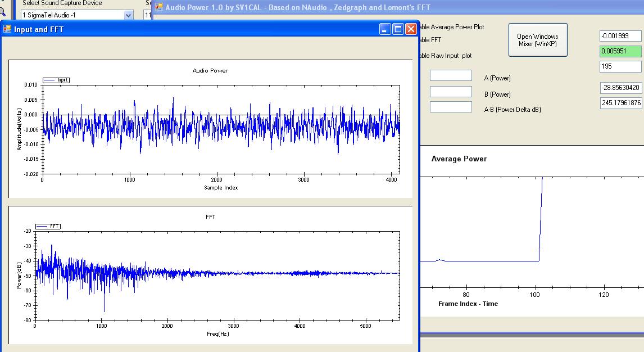
Task: Toggle the Enable Raw Input plot option
Action: 446,56
